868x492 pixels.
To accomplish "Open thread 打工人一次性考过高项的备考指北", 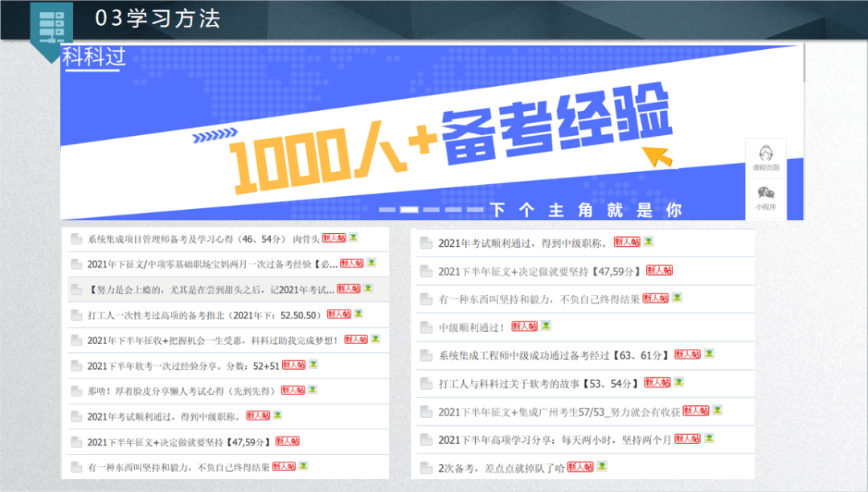I will 204,315.
